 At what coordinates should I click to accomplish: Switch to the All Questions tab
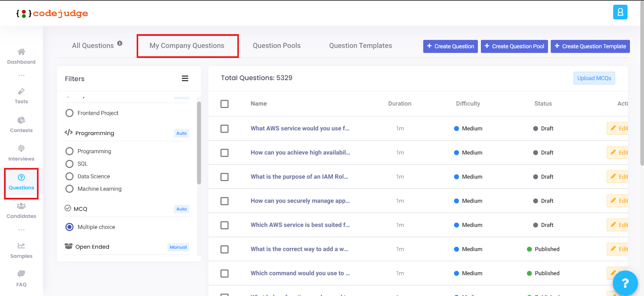pos(93,46)
